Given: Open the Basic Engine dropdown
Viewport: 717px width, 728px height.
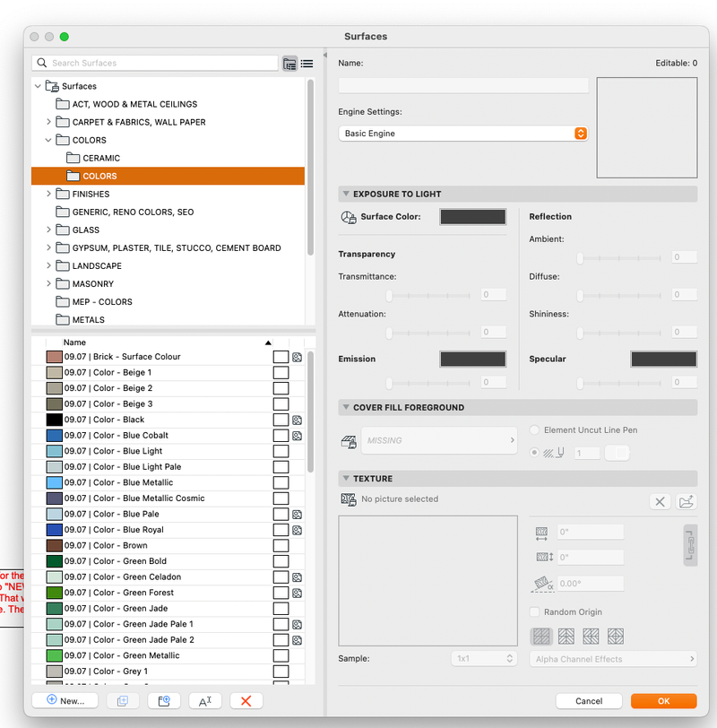Looking at the screenshot, I should 463,134.
